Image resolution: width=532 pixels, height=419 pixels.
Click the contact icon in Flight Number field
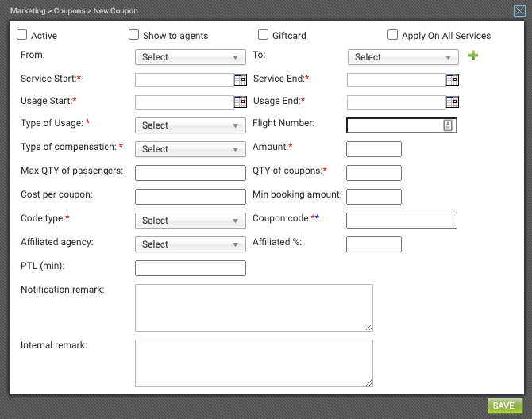448,125
